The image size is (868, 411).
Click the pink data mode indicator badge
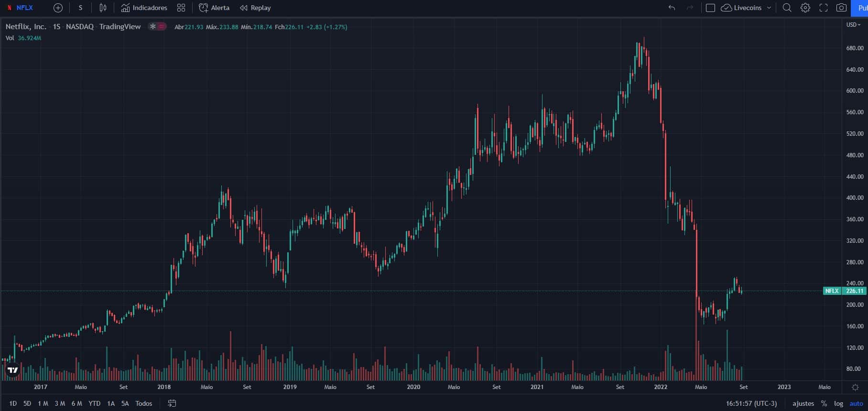pos(162,27)
